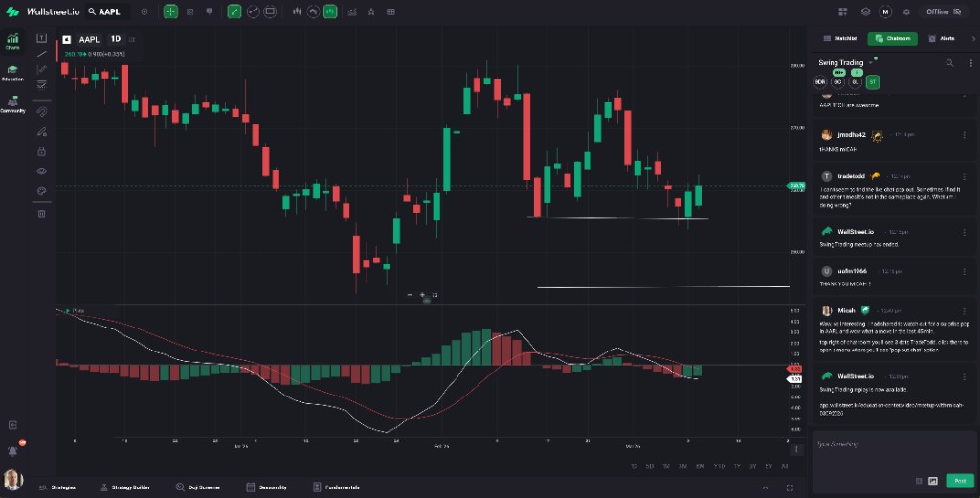
Task: Click the screenshot capture toolbar icon
Action: 190,11
